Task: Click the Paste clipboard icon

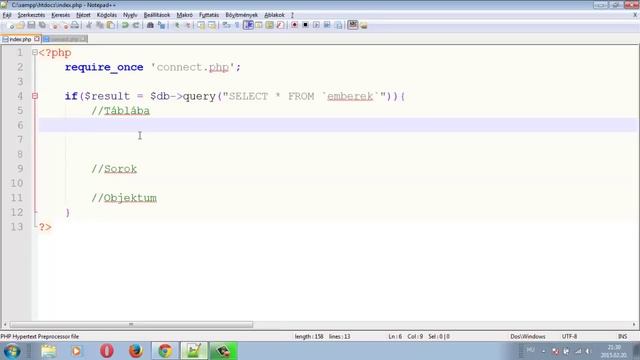Action: [111, 25]
